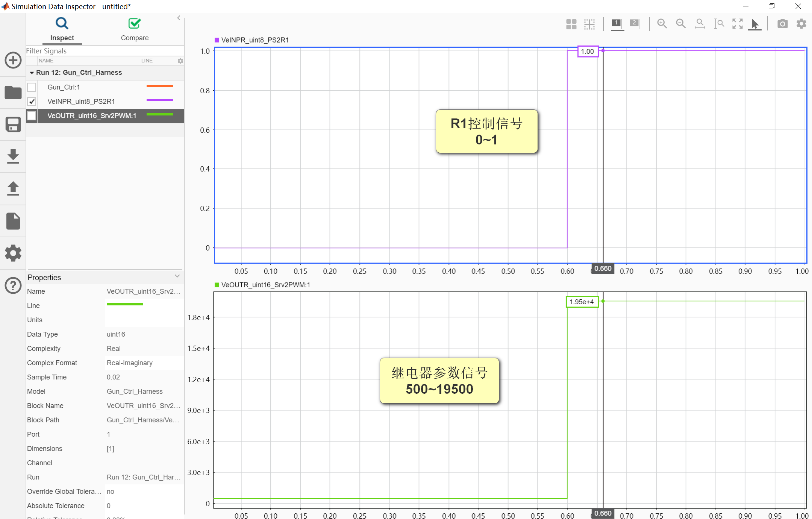Click the orange Gun_Ctrl:1 line swatch
Screen dimensions: 812x519
click(x=159, y=86)
